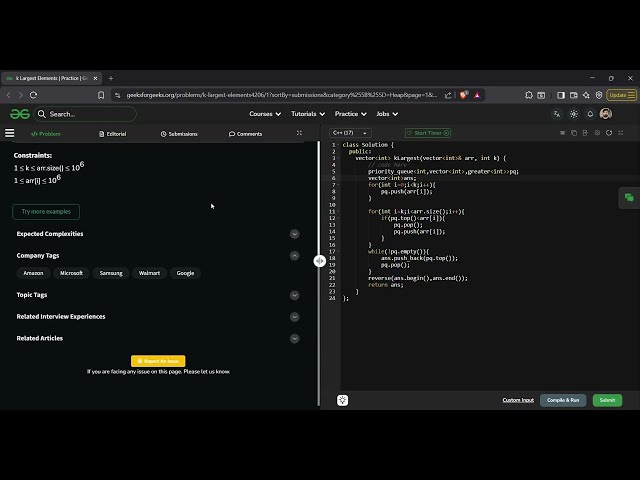640x480 pixels.
Task: Select the Google company tag
Action: (185, 273)
